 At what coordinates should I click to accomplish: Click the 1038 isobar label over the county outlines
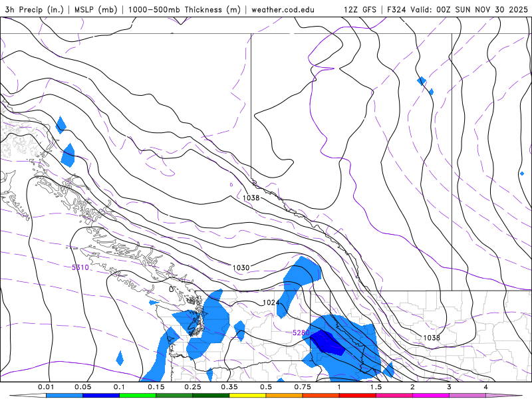click(x=432, y=338)
